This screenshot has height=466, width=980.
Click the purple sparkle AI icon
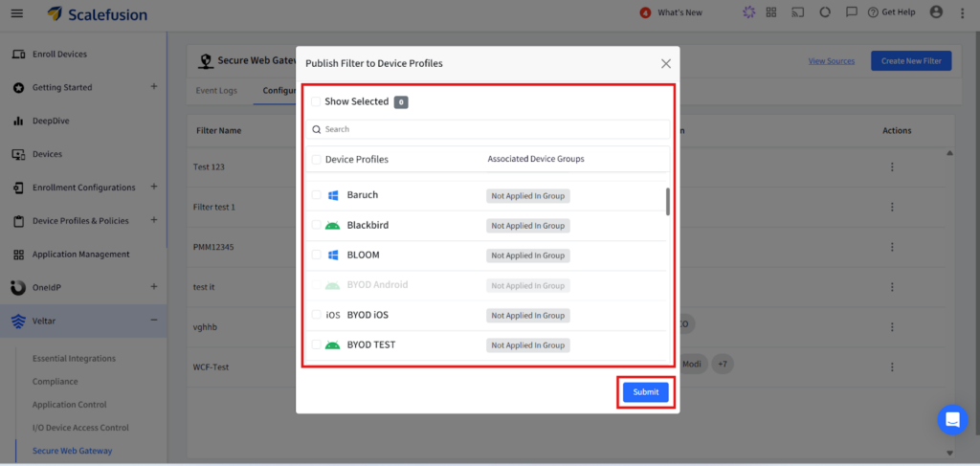[x=748, y=12]
